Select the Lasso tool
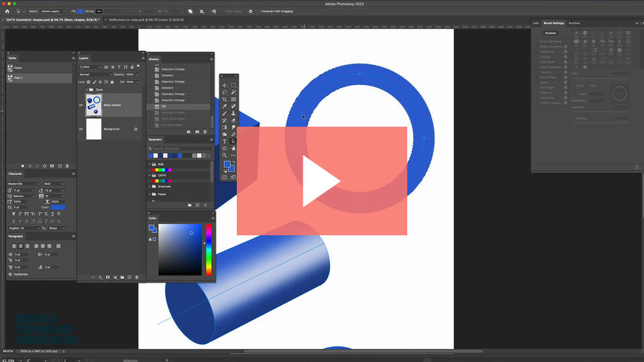 pos(224,93)
